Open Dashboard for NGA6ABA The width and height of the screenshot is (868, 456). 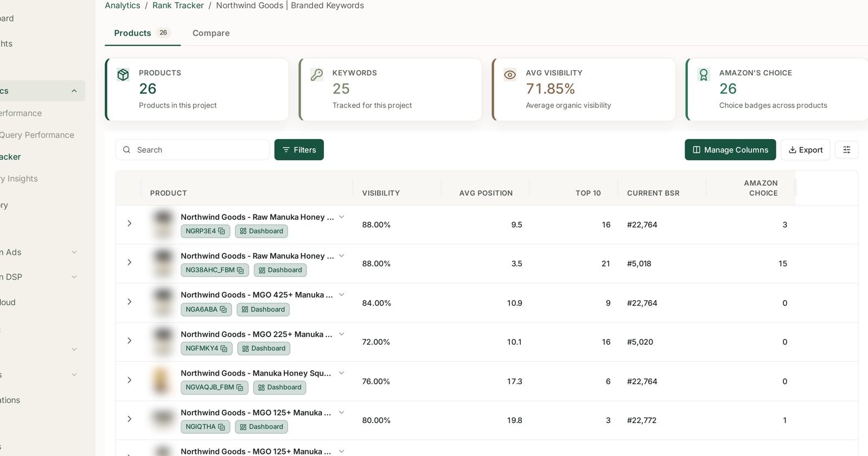(263, 309)
